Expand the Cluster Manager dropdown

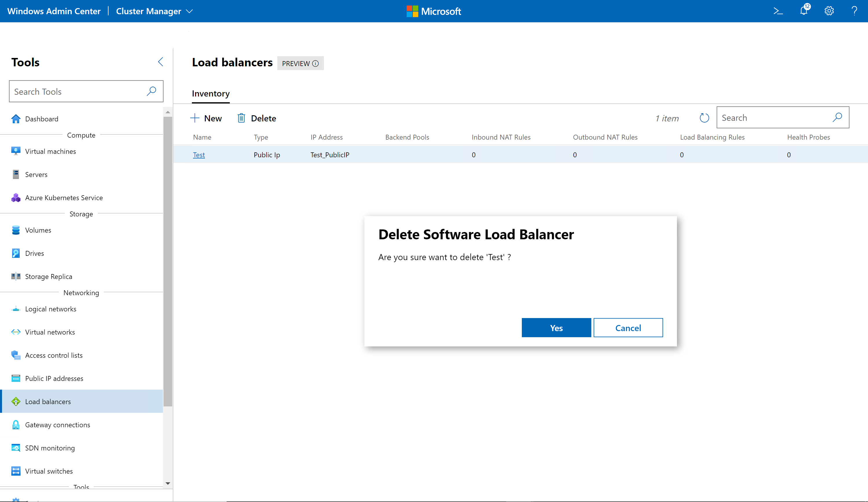click(x=189, y=11)
